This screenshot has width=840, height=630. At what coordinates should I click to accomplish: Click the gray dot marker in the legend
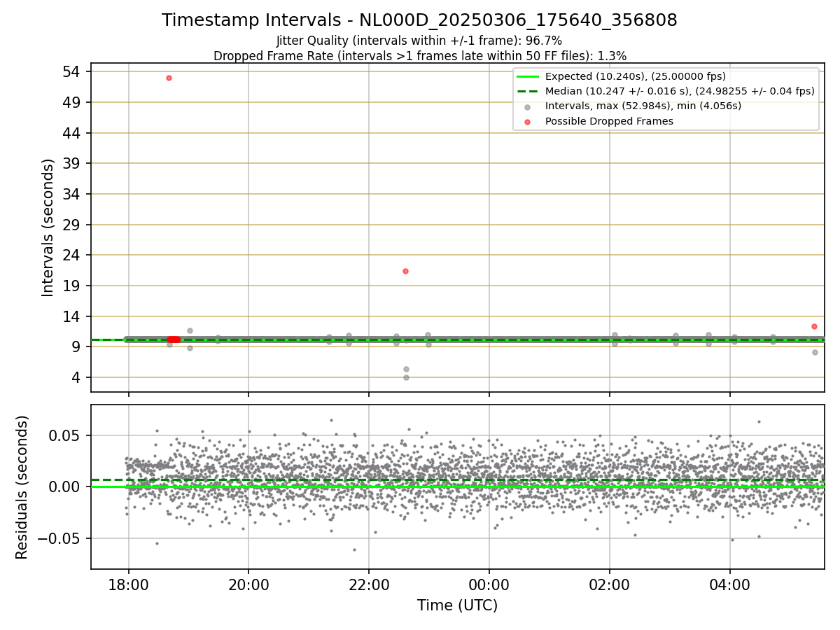[528, 106]
